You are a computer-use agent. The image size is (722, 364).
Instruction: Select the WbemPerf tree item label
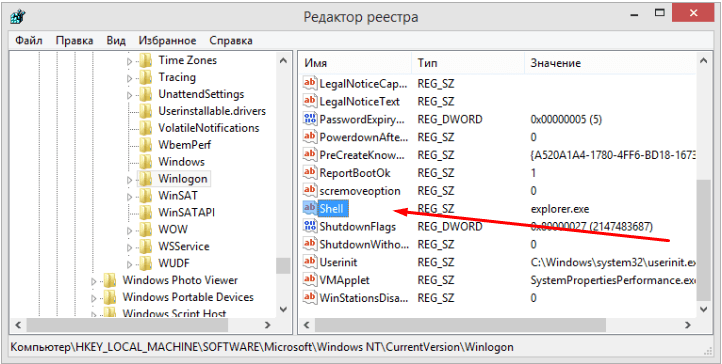point(185,145)
